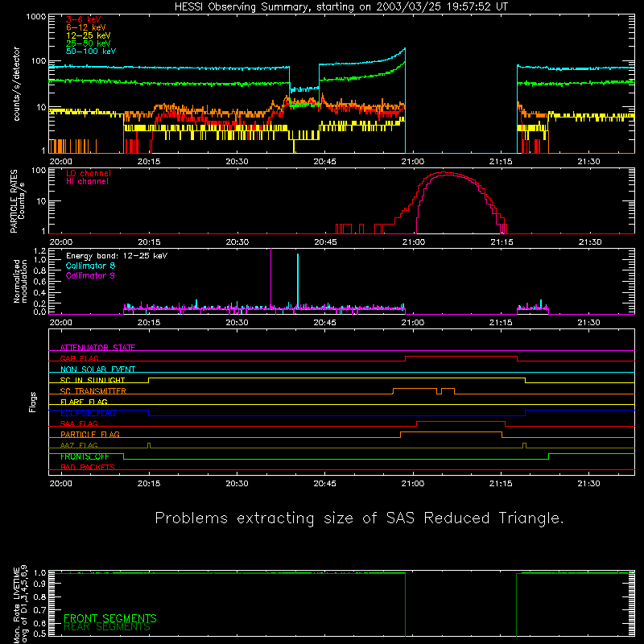644x644 pixels.
Task: Click the REAR SEGMENTS legend label
Action: (x=107, y=626)
